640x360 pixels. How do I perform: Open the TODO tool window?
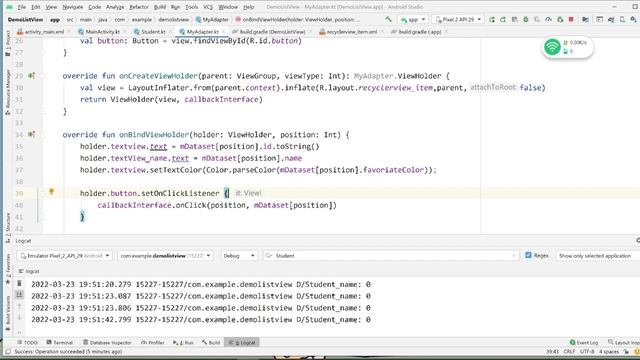click(27, 342)
